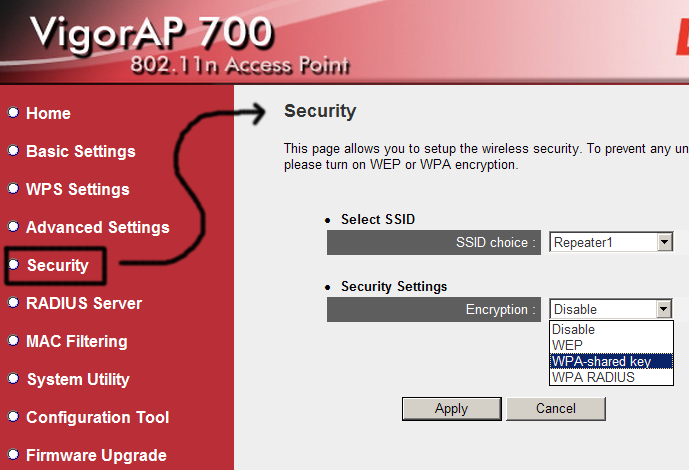Open Configuration Tool page
This screenshot has width=689, height=470.
click(x=98, y=417)
